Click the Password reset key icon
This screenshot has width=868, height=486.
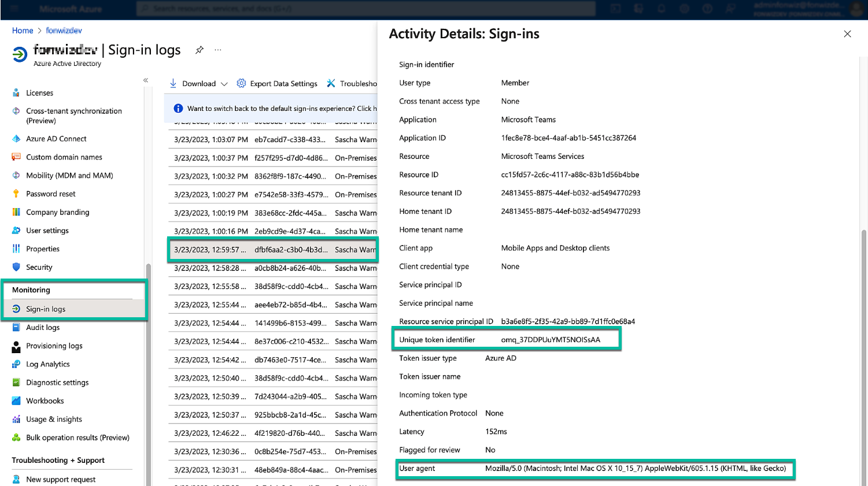click(x=16, y=194)
